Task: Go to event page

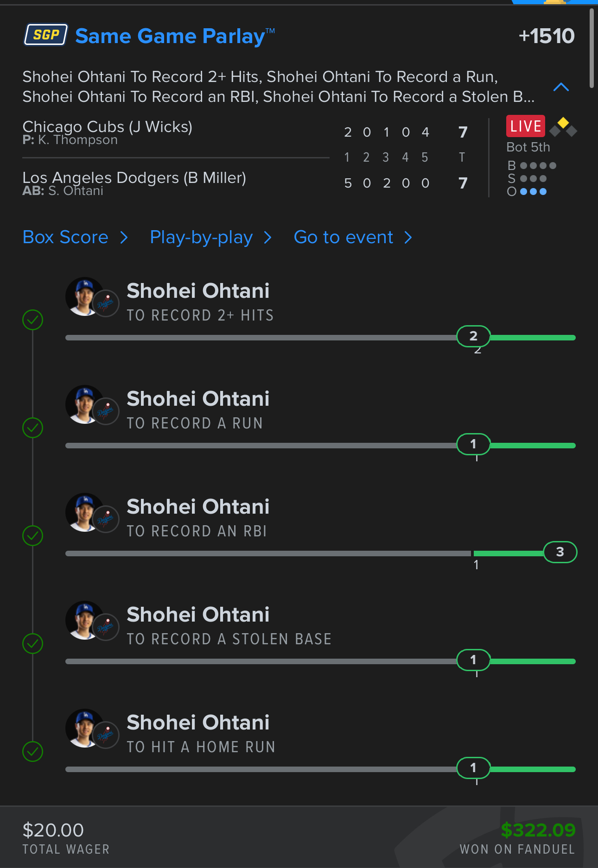Action: pos(344,237)
